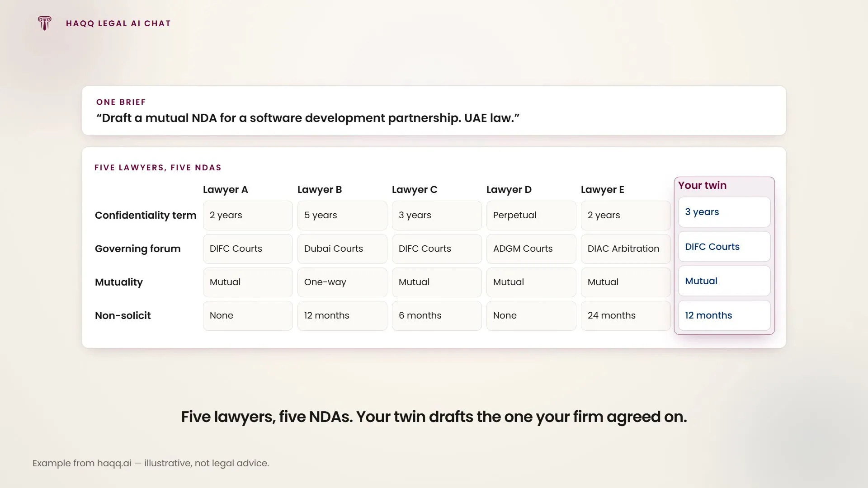The width and height of the screenshot is (868, 488).
Task: Click Lawyer A's 2 years cell
Action: (248, 216)
